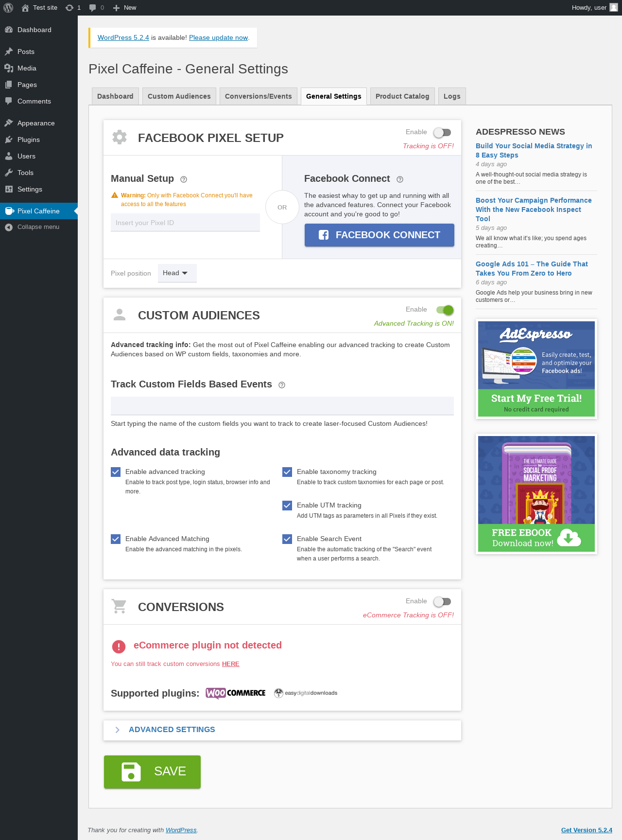Click the Insert your Pixel ID field
622x840 pixels.
185,223
